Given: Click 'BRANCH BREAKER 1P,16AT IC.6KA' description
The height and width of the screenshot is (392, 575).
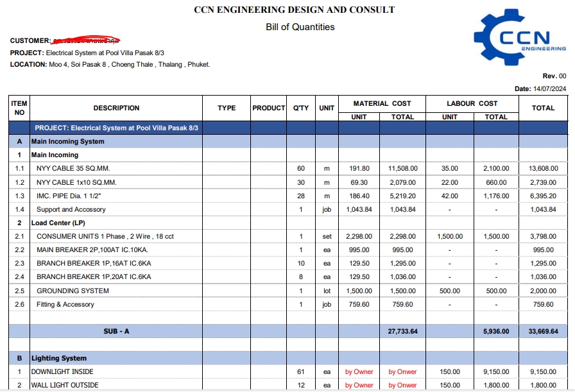Looking at the screenshot, I should [x=94, y=264].
